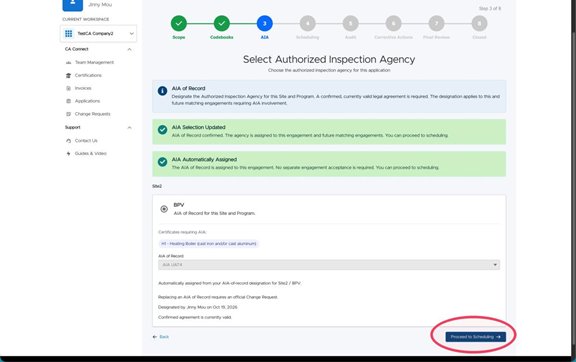This screenshot has height=362, width=576.
Task: Click 'Confirmed agreement is currently valid' text
Action: pyautogui.click(x=195, y=317)
